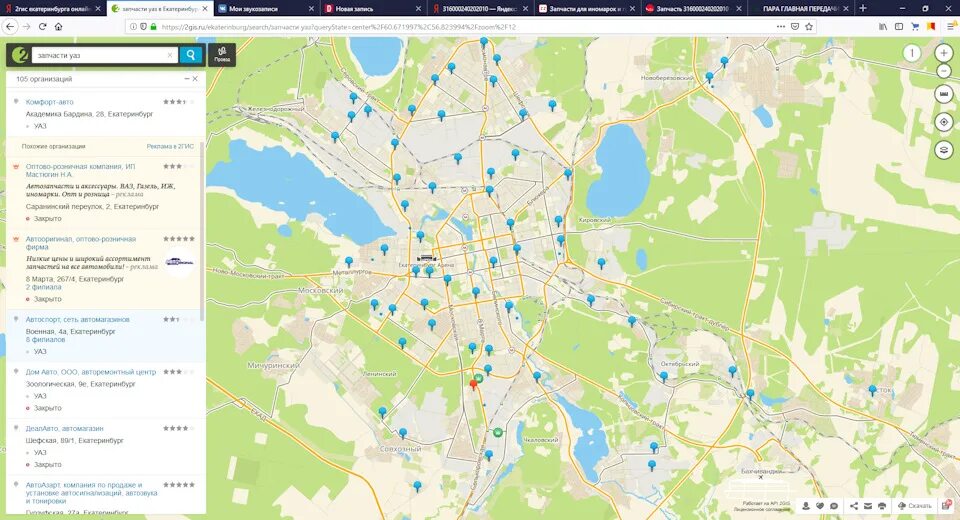Screen dimensions: 960x520
Task: Click the Скачать download button
Action: [915, 506]
